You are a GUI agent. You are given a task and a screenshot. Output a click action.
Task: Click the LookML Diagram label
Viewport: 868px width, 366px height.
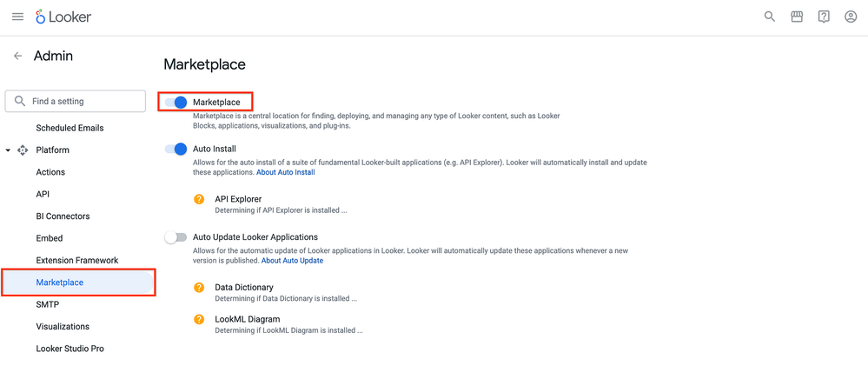click(x=248, y=319)
